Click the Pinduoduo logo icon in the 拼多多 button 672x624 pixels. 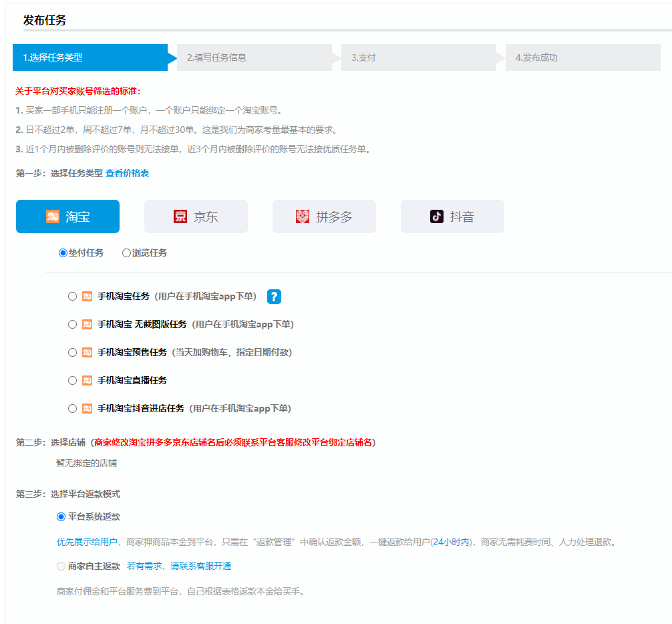pos(303,216)
